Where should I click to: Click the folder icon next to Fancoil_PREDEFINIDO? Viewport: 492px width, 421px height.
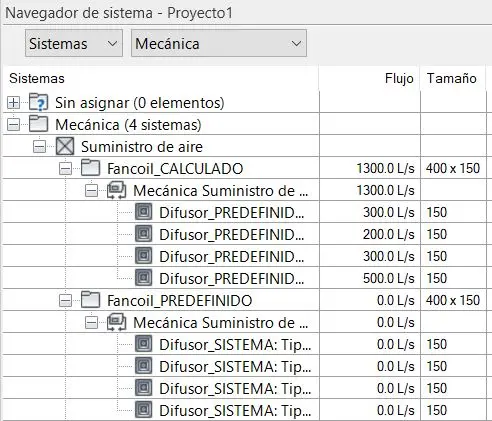point(91,300)
